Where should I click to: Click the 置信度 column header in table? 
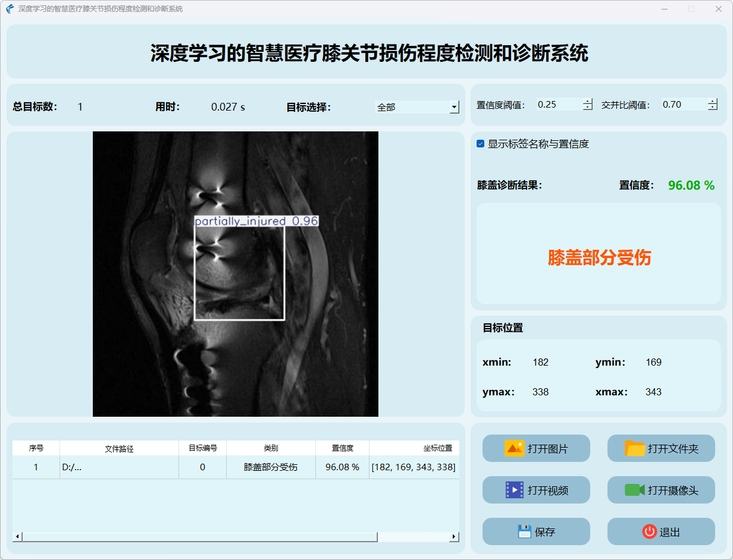click(342, 448)
